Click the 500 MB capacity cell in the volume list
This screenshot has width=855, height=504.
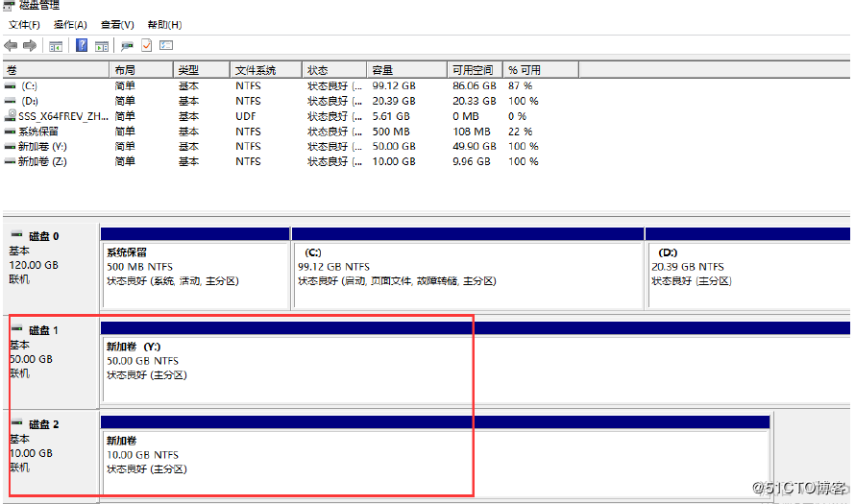(391, 132)
